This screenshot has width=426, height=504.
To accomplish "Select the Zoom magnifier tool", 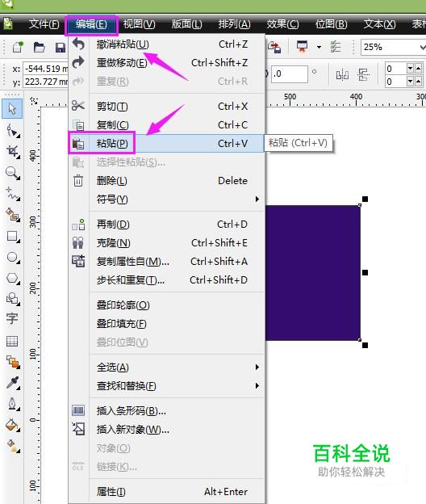I will click(13, 173).
